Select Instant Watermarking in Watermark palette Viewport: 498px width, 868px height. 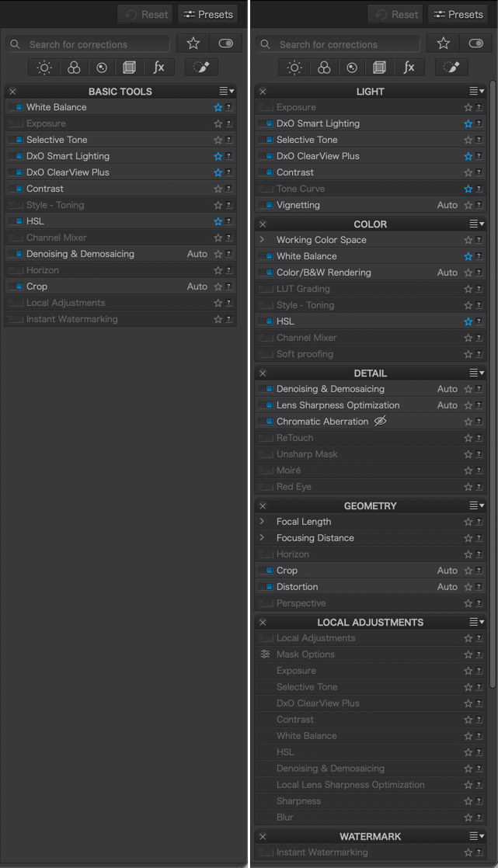(371, 852)
